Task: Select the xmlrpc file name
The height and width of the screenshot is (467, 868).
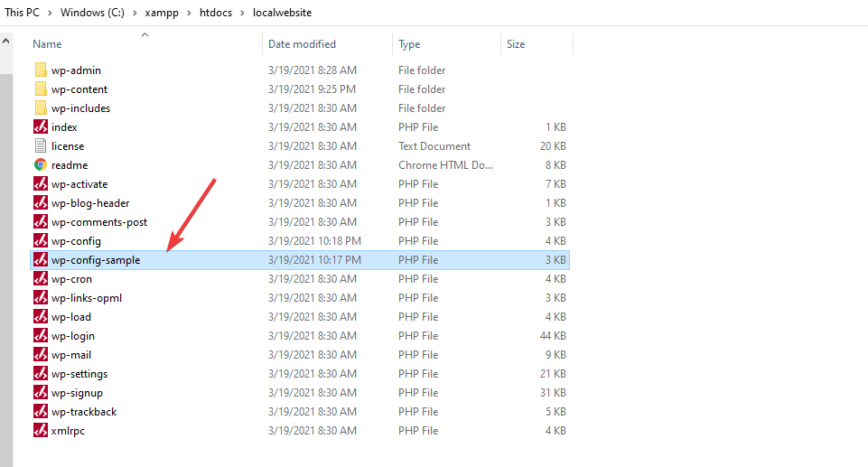Action: pos(68,431)
